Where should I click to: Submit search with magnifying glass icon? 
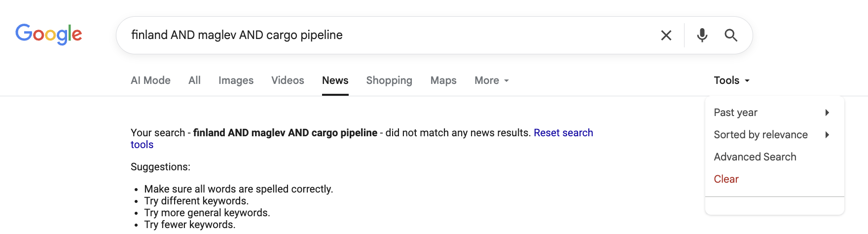(x=730, y=35)
